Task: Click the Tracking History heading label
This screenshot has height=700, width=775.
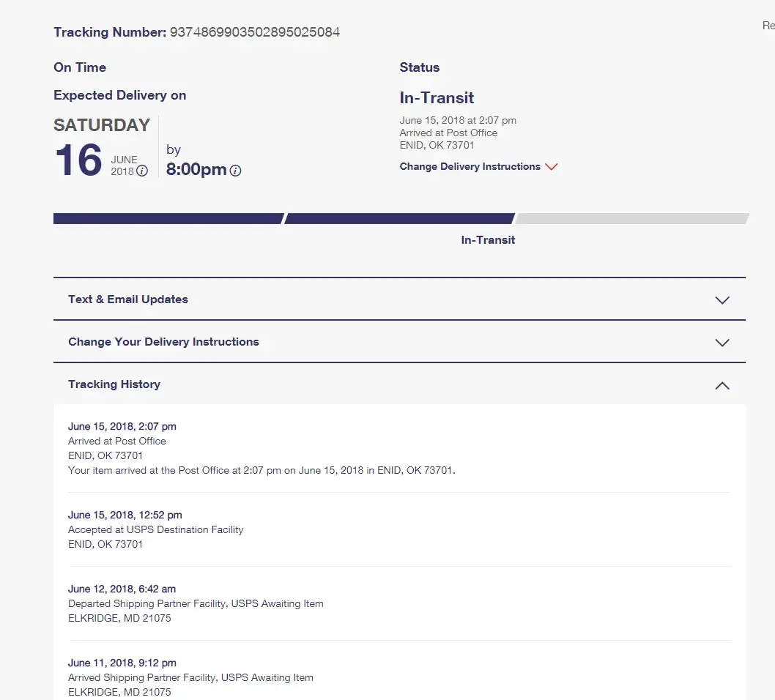Action: pyautogui.click(x=114, y=384)
